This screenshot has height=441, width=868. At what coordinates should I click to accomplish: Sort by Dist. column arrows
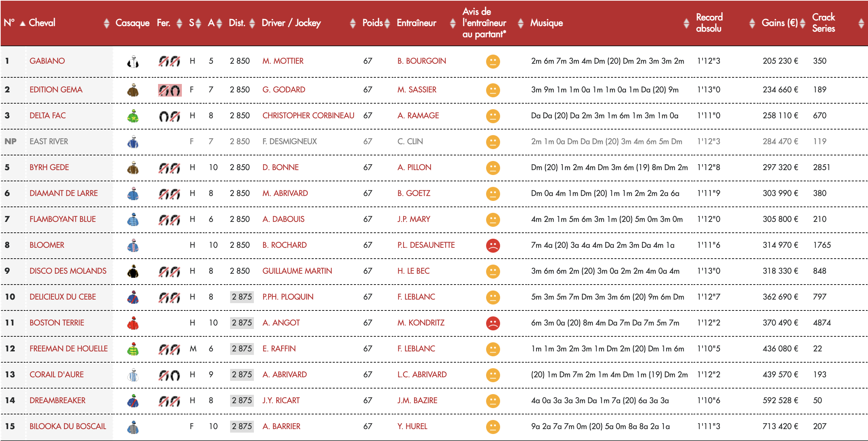[252, 23]
